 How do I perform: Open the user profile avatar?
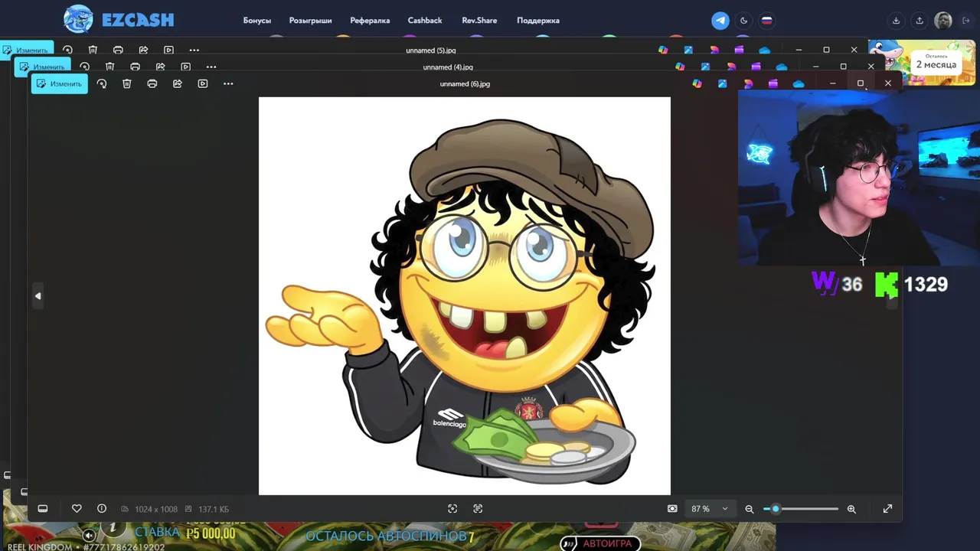[943, 21]
